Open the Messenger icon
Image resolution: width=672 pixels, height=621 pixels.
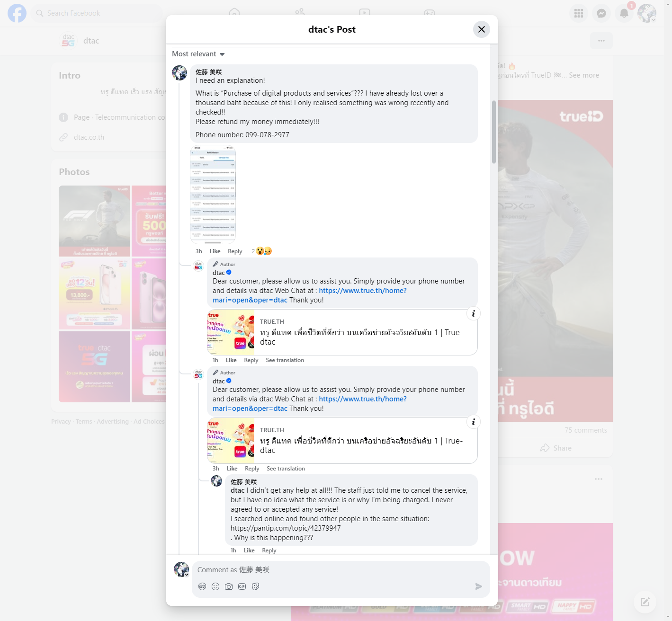pyautogui.click(x=601, y=13)
